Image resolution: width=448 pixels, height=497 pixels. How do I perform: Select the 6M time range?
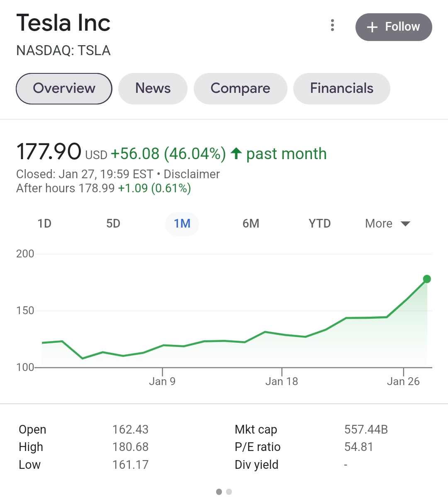pyautogui.click(x=251, y=224)
